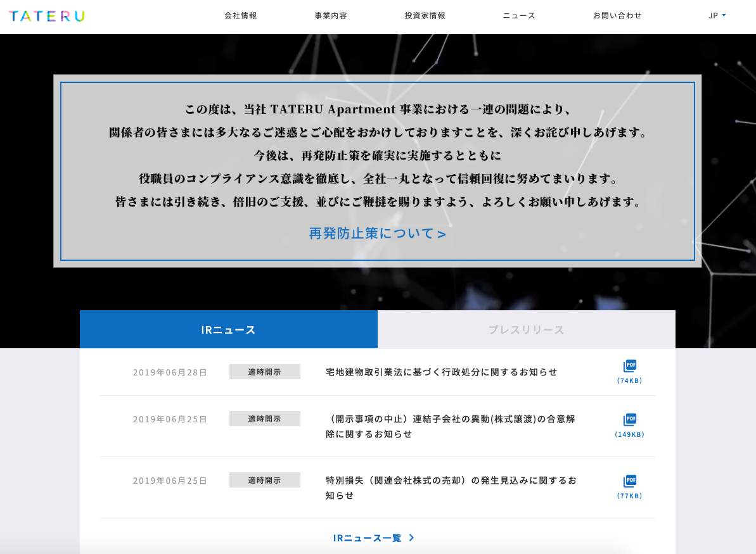Open the 会社情報 menu
The width and height of the screenshot is (756, 554).
(x=241, y=15)
